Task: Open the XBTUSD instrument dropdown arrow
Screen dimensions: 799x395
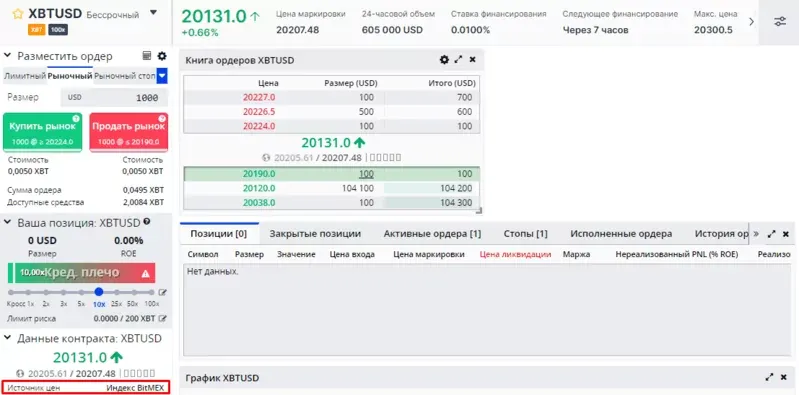Action: 153,13
